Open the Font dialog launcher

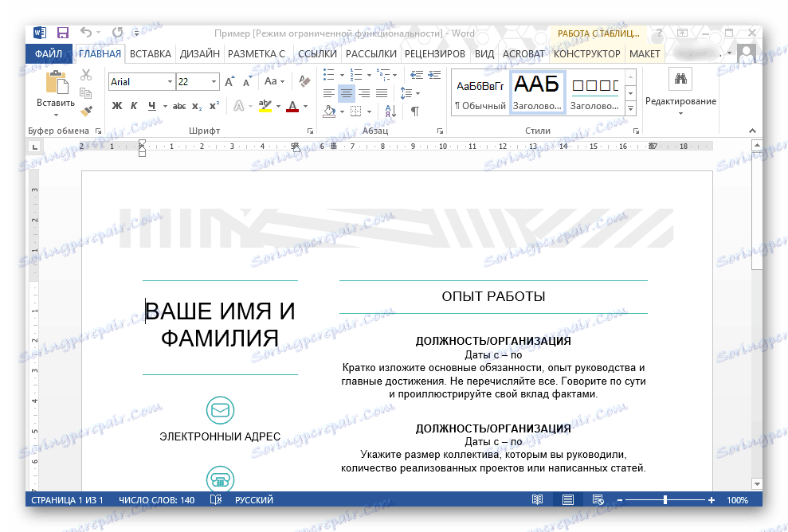pyautogui.click(x=310, y=131)
